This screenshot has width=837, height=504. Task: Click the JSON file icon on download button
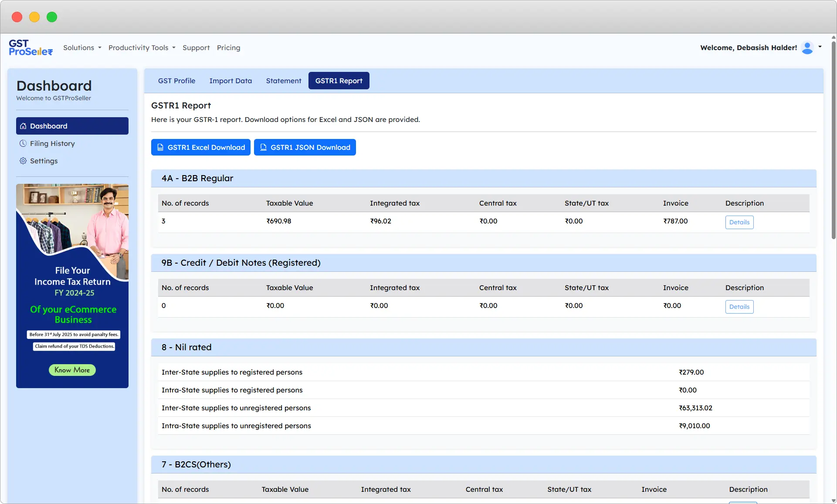click(263, 147)
